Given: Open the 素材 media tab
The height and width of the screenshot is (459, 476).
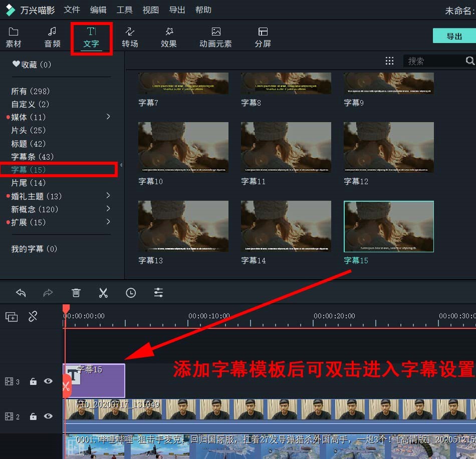Looking at the screenshot, I should tap(14, 38).
